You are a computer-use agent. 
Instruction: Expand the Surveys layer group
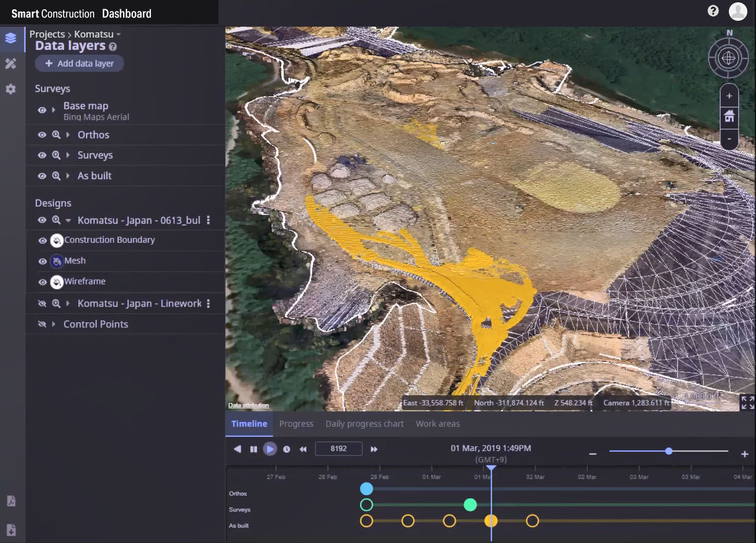click(x=68, y=155)
